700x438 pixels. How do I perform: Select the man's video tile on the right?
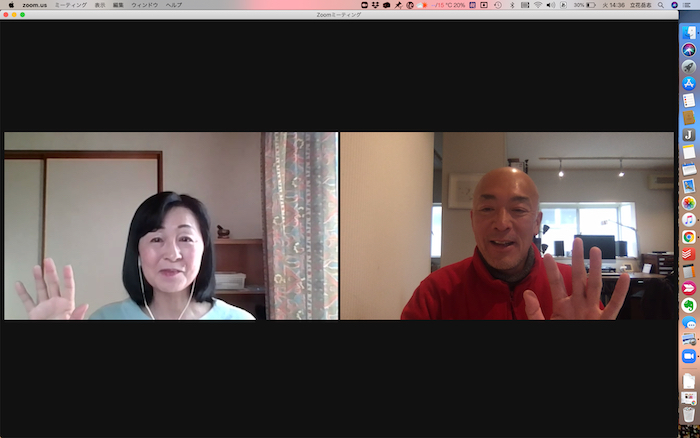(507, 226)
